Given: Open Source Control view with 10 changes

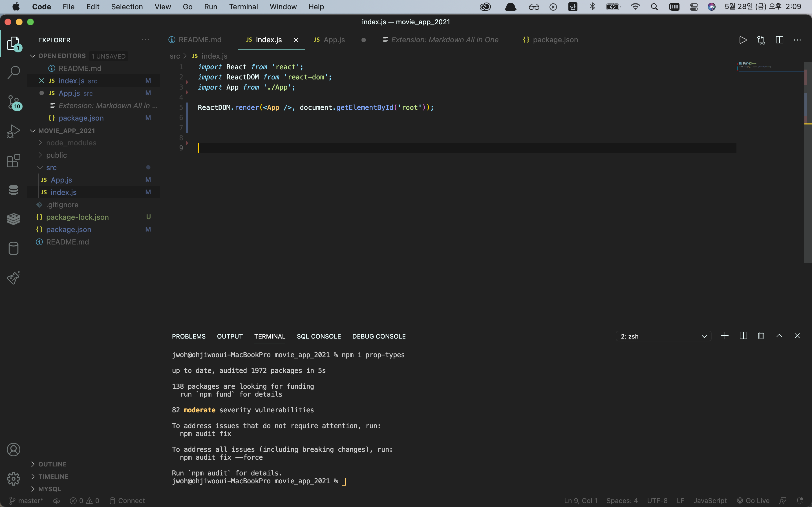Looking at the screenshot, I should click(14, 102).
